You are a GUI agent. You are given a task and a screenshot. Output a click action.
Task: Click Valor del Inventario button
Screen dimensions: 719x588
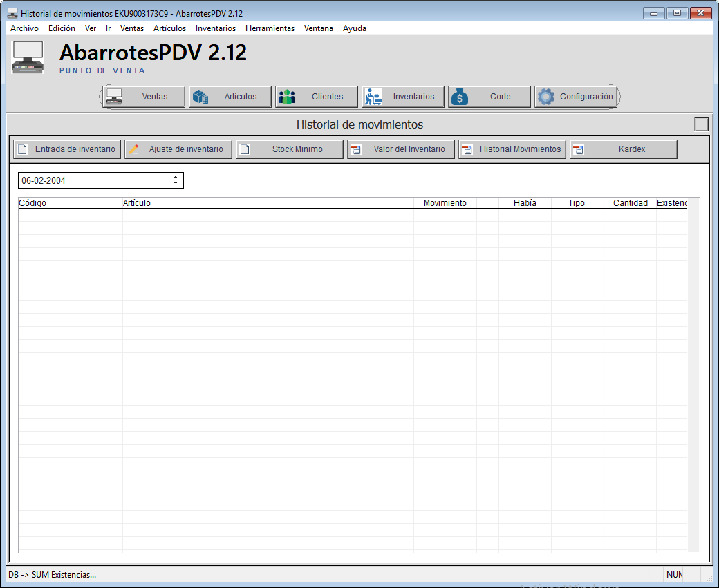pyautogui.click(x=401, y=149)
